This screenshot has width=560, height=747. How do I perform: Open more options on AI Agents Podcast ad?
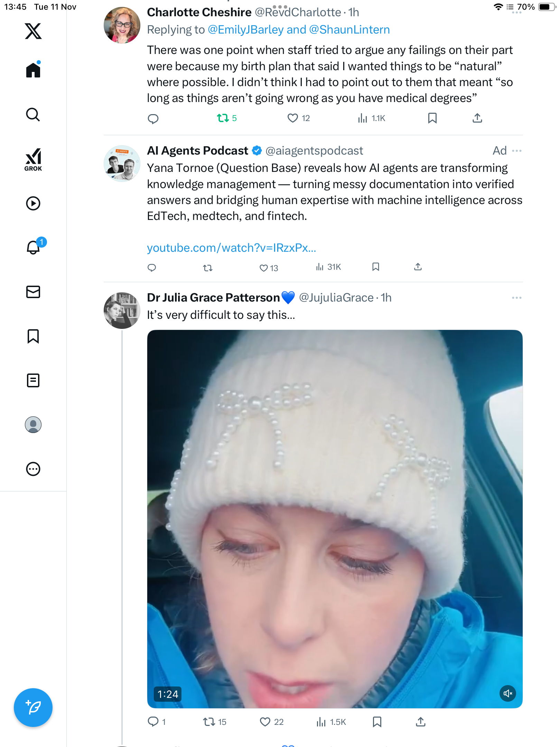click(x=517, y=151)
